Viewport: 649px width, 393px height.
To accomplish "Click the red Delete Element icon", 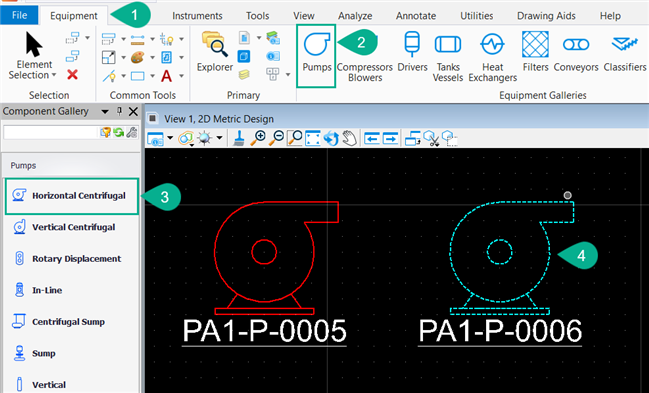I will pos(72,75).
